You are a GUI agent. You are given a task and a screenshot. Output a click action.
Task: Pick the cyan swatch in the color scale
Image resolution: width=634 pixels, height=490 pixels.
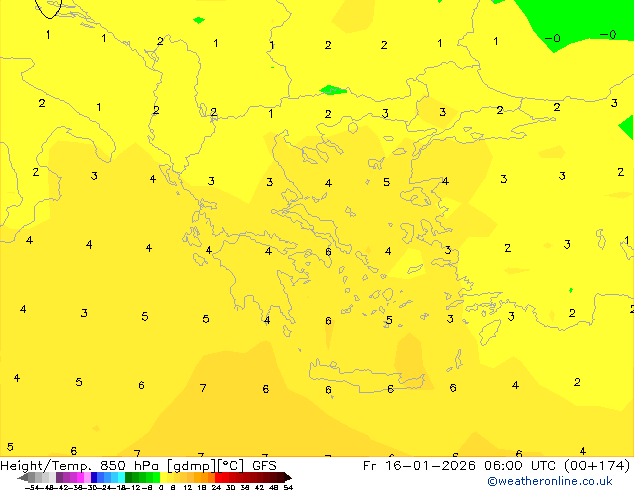pyautogui.click(x=121, y=477)
